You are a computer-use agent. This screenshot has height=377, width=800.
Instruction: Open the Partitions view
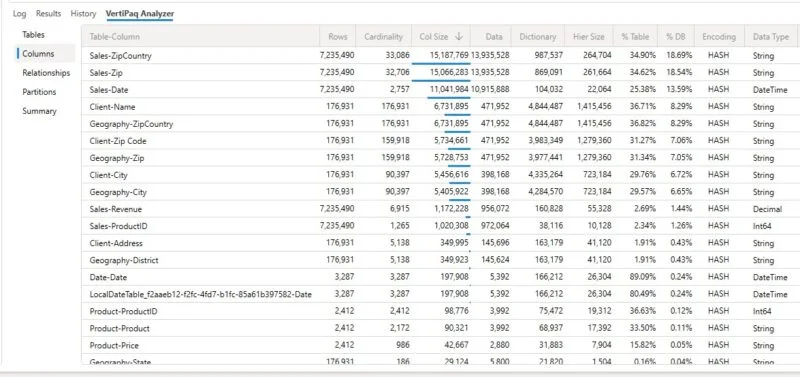[39, 92]
